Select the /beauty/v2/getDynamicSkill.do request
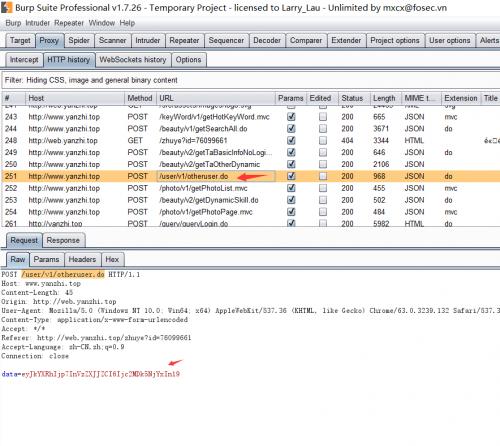The width and height of the screenshot is (500, 446). (x=250, y=200)
